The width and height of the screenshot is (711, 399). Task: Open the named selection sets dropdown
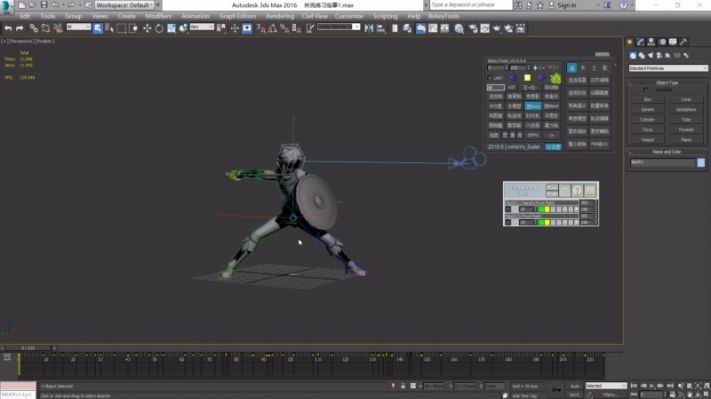click(x=339, y=27)
